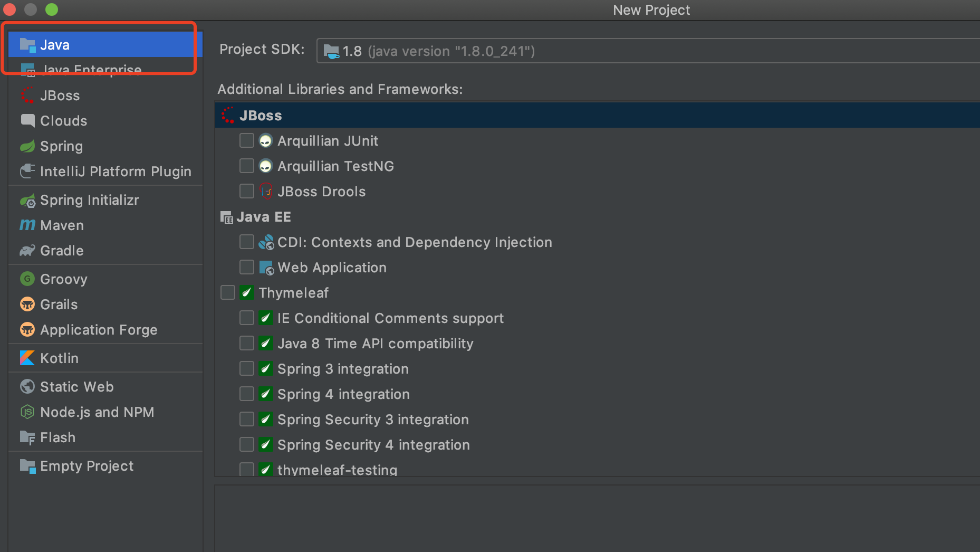This screenshot has width=980, height=552.
Task: Select Flash label in the list
Action: click(58, 437)
